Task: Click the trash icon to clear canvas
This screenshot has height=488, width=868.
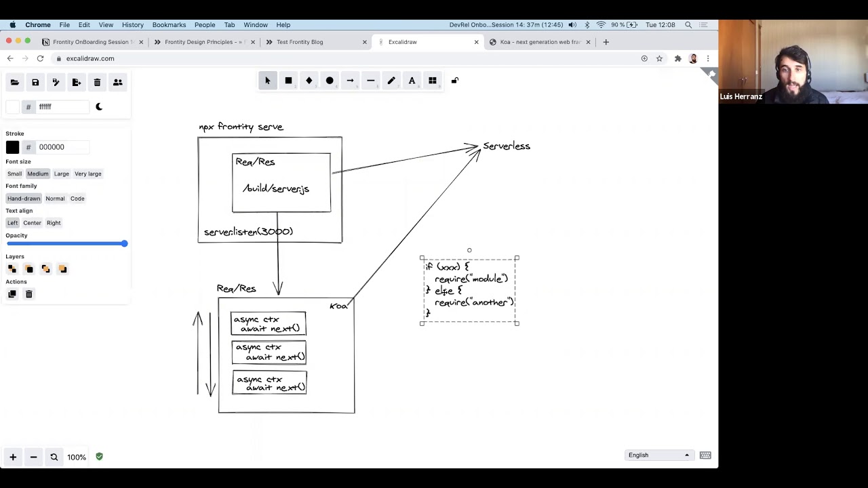Action: [97, 83]
